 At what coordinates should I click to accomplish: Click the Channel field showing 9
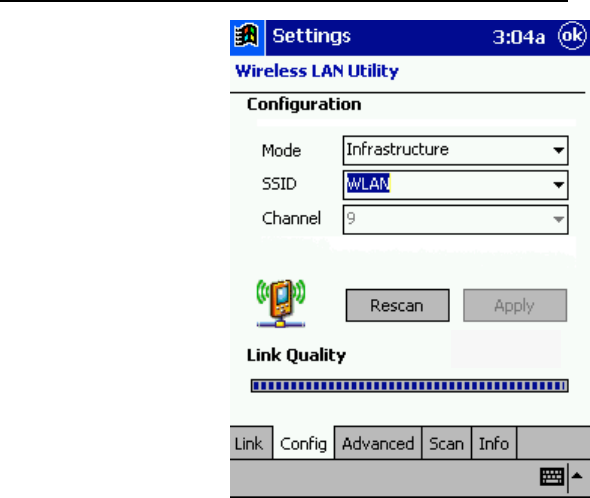click(455, 219)
